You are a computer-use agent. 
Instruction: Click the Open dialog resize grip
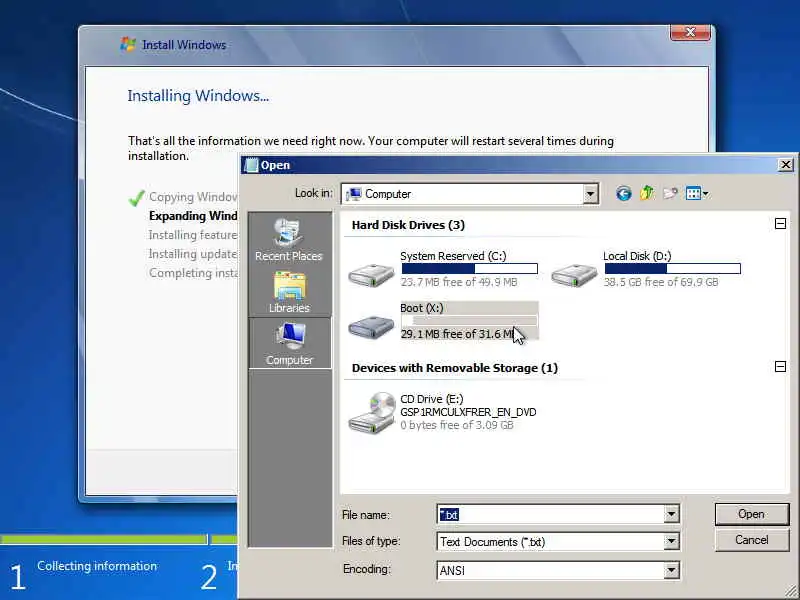point(793,593)
